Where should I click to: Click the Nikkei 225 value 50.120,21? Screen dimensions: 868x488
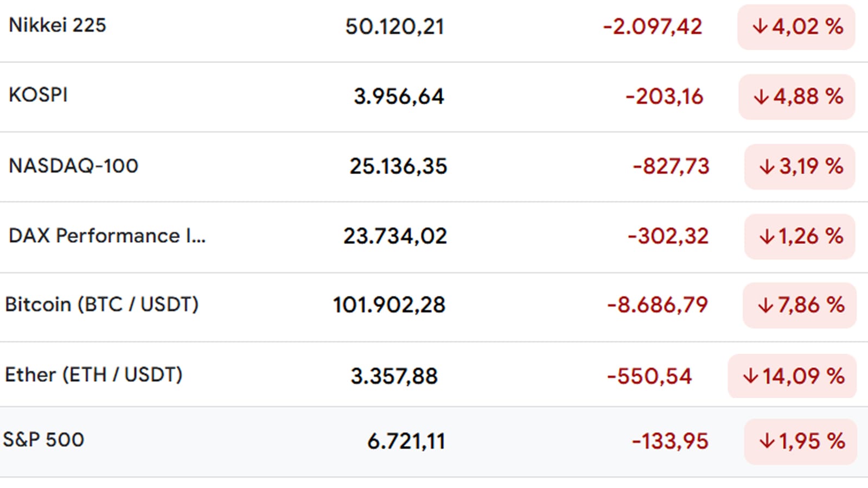394,27
